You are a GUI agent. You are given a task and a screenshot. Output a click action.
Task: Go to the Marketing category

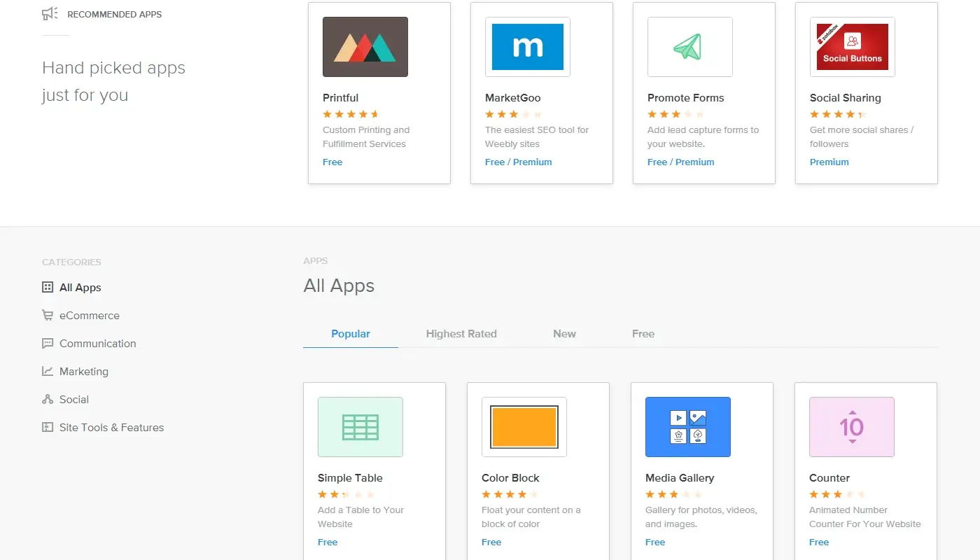pos(83,372)
